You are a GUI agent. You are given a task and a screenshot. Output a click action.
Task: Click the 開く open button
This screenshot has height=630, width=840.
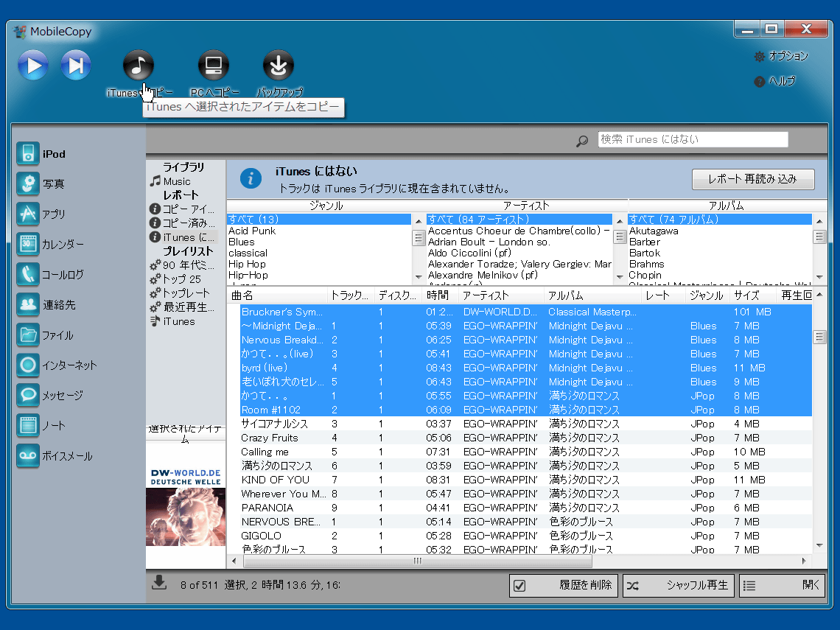point(782,586)
